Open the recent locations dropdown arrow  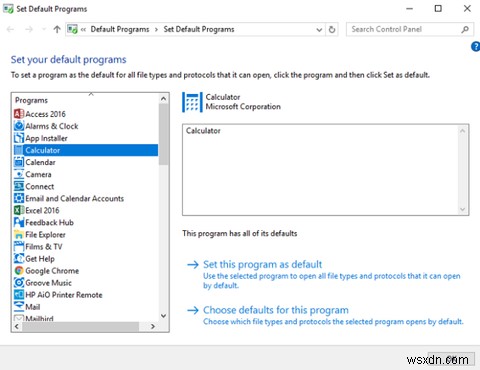tap(44, 29)
